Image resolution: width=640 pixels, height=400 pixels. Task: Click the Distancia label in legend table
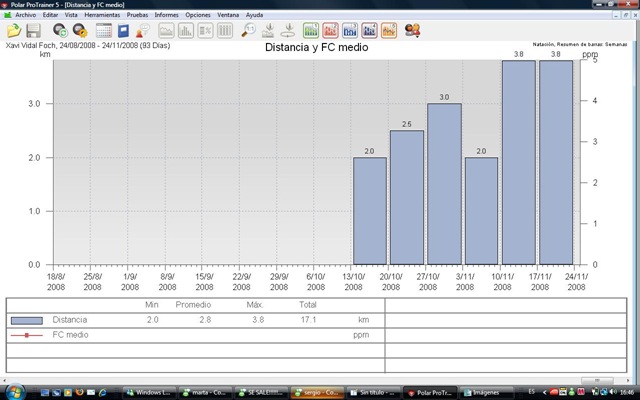70,320
